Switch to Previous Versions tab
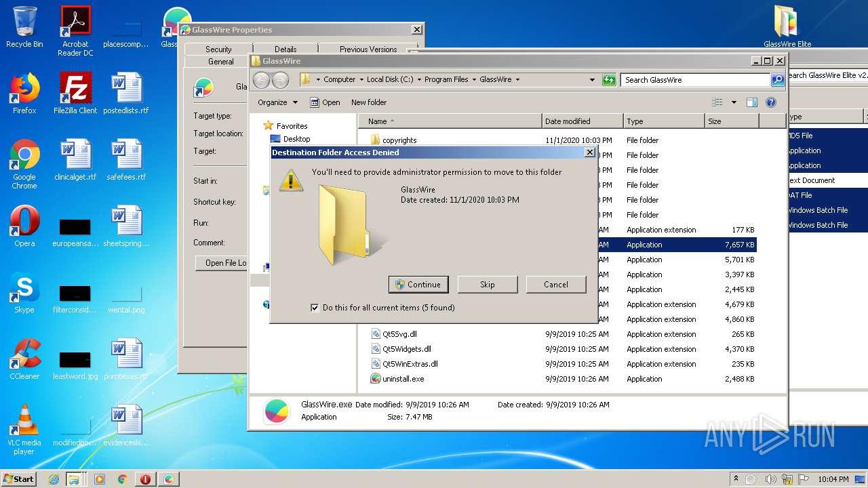The image size is (868, 488). pos(368,49)
